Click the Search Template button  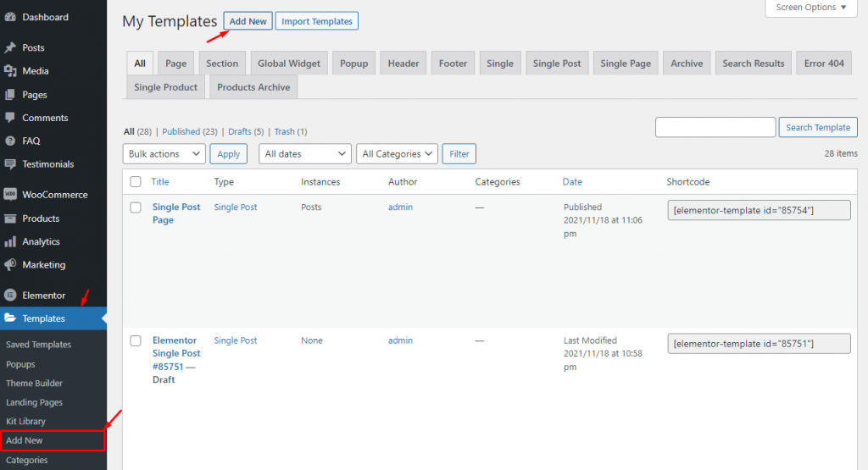[x=818, y=127]
